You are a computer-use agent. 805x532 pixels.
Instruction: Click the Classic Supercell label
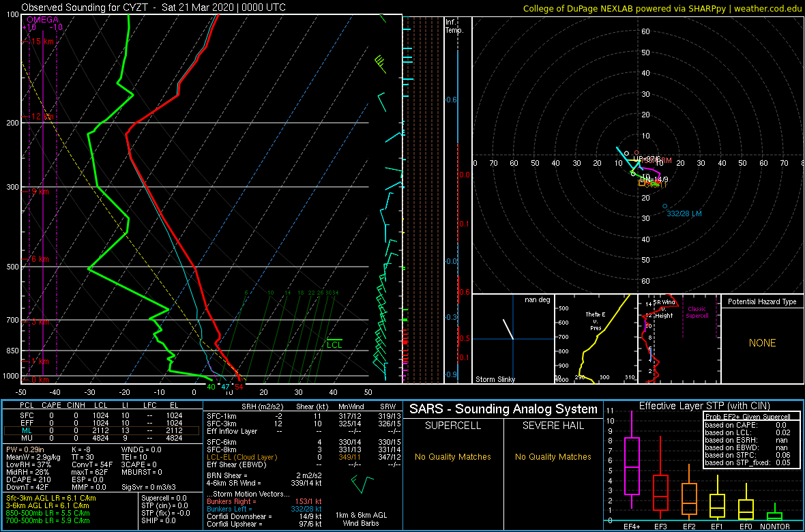(696, 312)
